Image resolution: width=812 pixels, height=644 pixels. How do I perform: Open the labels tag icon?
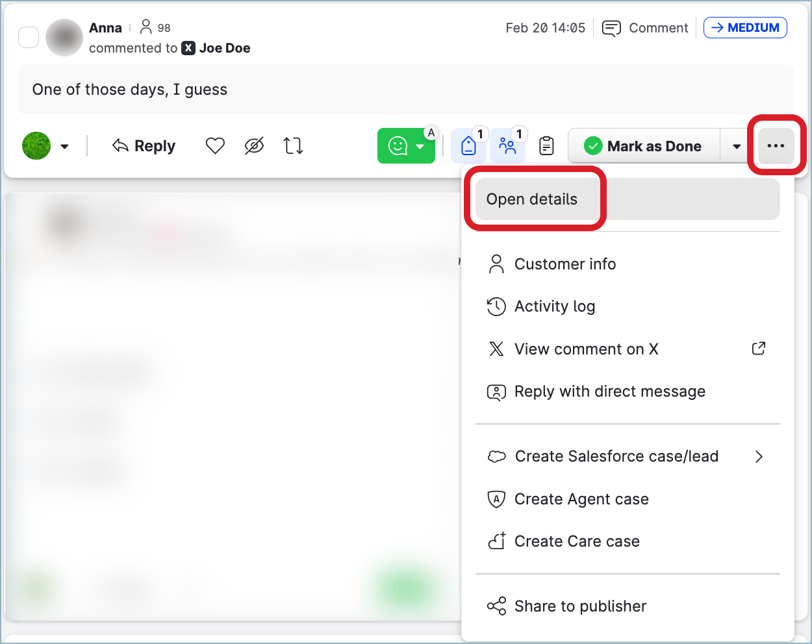click(468, 146)
